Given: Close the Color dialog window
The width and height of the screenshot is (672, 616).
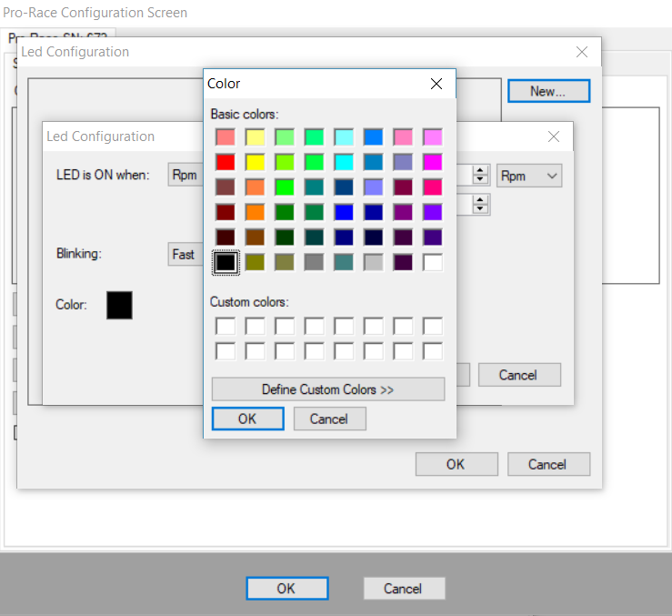Looking at the screenshot, I should tap(436, 84).
